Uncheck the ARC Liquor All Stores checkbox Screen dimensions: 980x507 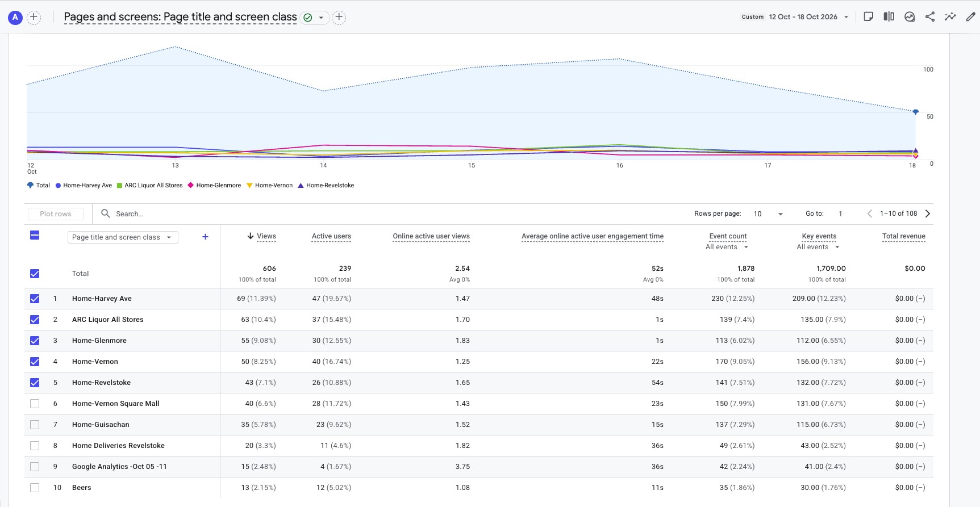tap(35, 320)
